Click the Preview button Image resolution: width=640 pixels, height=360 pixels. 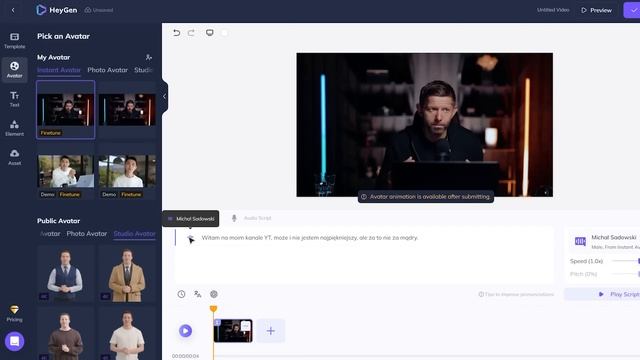click(x=596, y=10)
